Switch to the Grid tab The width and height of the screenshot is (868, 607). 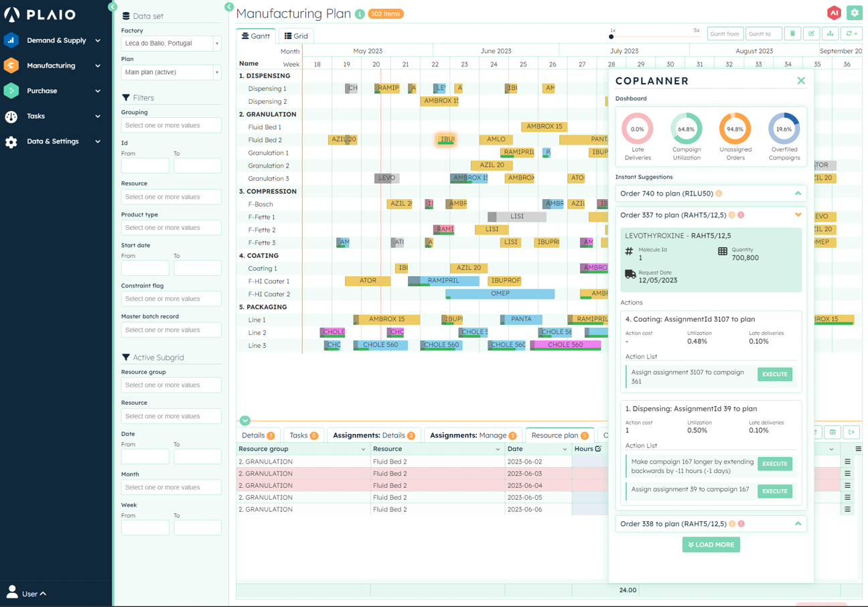pyautogui.click(x=296, y=36)
